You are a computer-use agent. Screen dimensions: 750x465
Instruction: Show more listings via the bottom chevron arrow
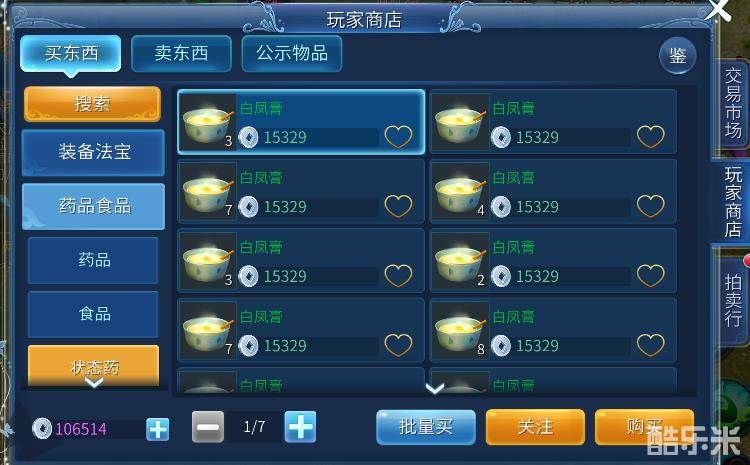[x=434, y=388]
